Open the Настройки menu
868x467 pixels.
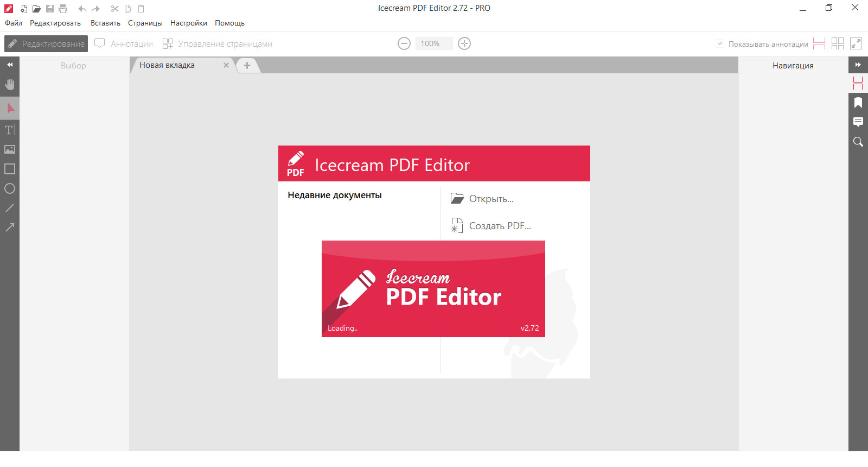pyautogui.click(x=189, y=23)
